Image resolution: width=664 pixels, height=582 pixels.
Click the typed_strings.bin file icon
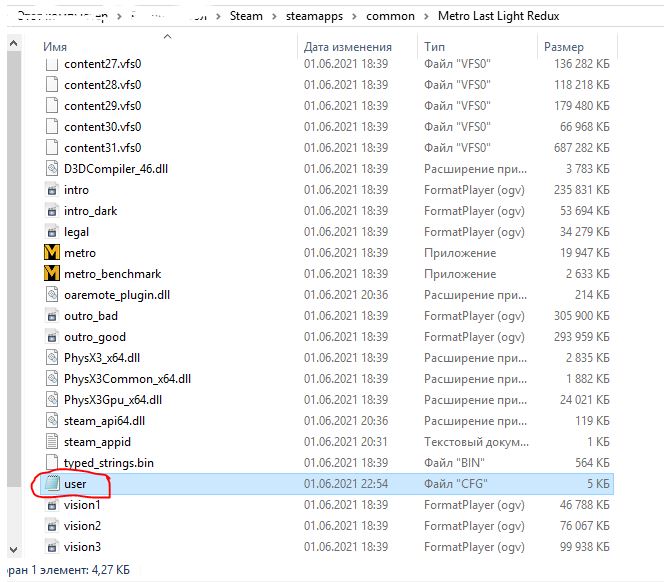point(52,463)
